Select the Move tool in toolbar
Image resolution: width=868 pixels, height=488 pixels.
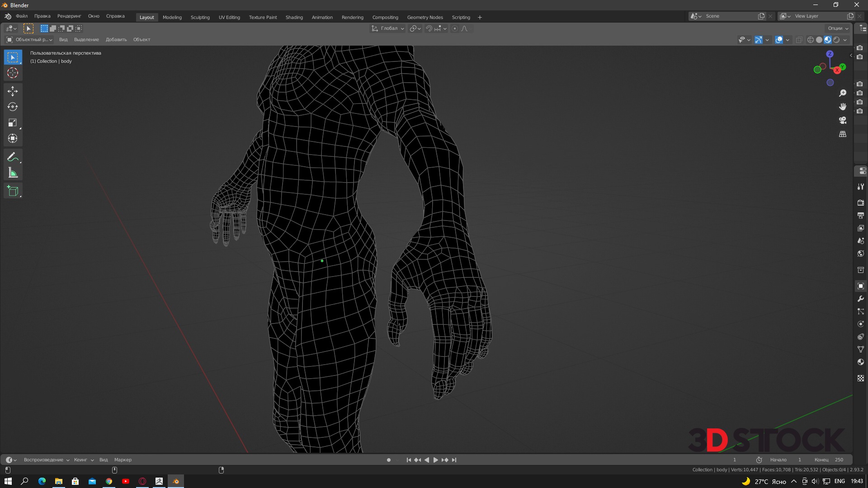[x=13, y=91]
